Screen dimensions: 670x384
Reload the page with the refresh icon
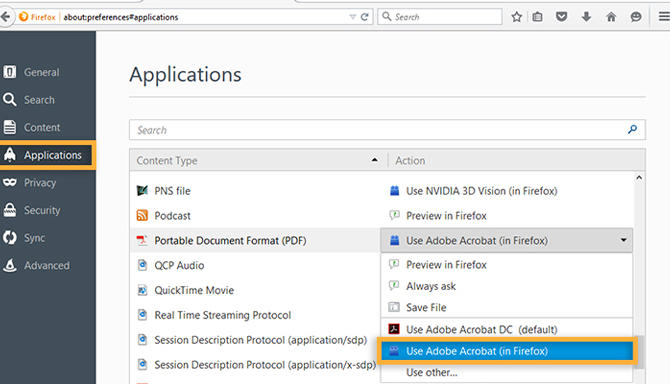click(x=364, y=17)
